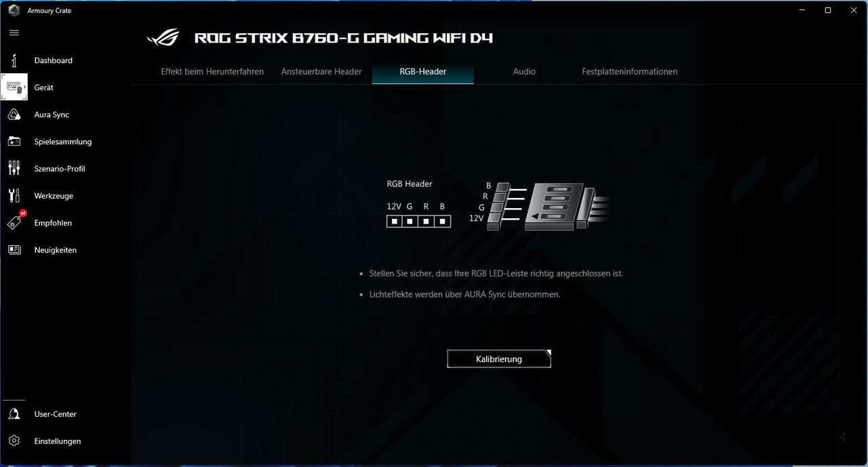Click the Szenario-Profil sliders icon
Image resolution: width=868 pixels, height=467 pixels.
(x=14, y=169)
